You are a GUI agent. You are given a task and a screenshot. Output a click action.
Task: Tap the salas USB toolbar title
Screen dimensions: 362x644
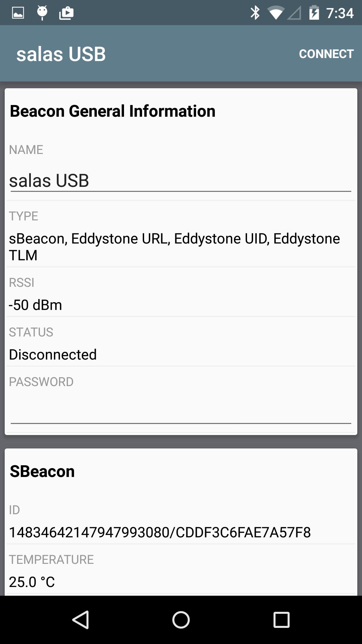pos(61,54)
